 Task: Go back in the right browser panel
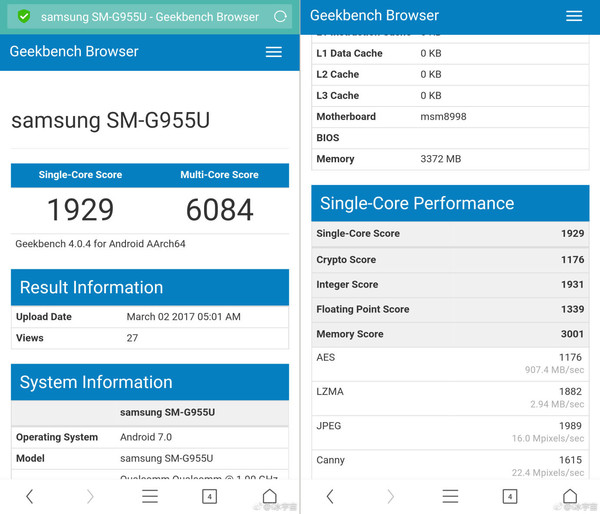pos(330,496)
